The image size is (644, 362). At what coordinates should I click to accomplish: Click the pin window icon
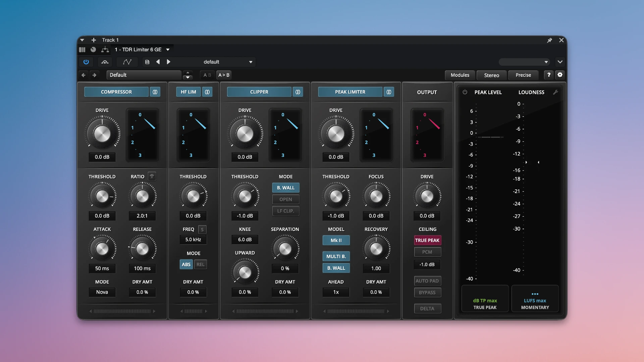click(549, 40)
